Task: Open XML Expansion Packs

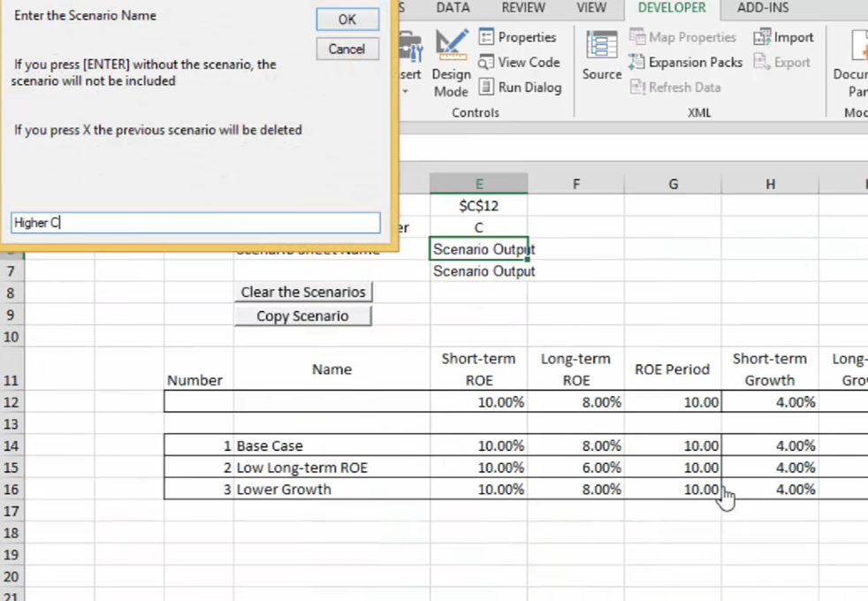Action: pos(686,62)
